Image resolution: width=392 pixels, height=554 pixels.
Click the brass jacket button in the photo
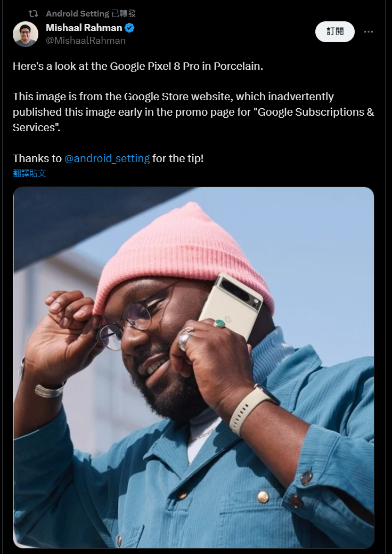263,496
